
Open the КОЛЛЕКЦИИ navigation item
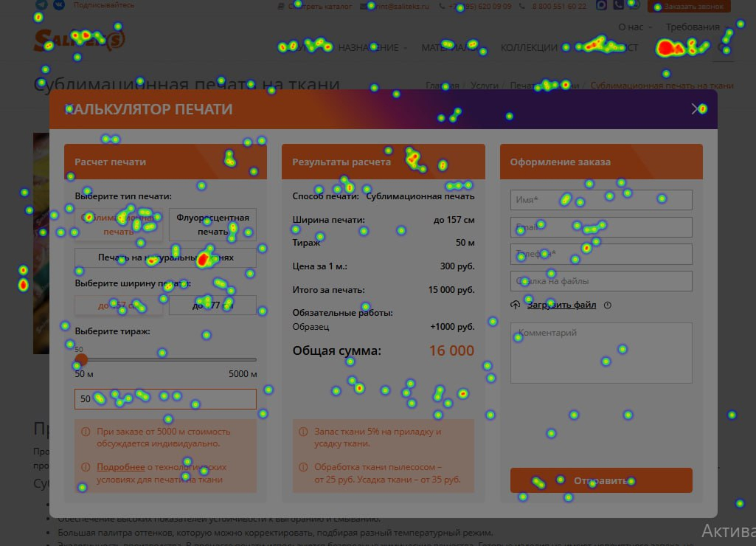click(529, 48)
